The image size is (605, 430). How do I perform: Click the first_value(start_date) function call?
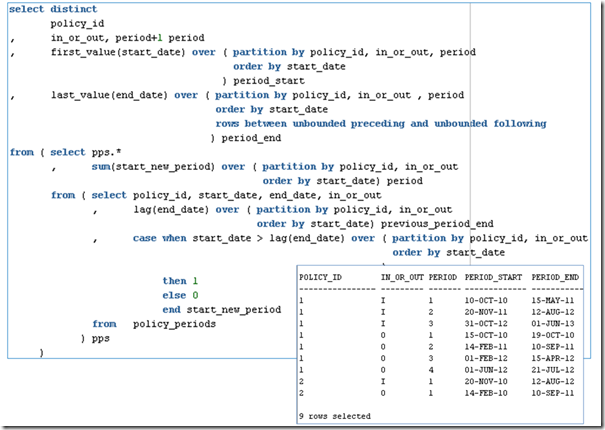pos(109,51)
